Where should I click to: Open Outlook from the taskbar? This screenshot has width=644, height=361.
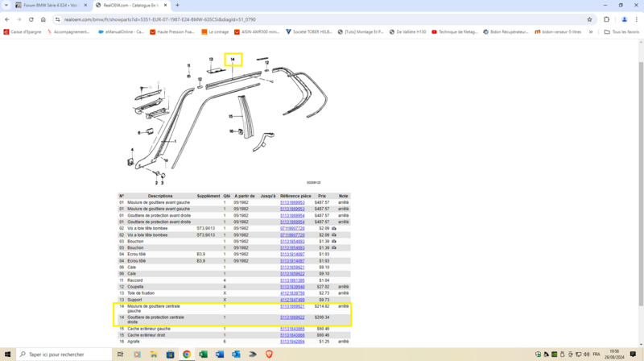[x=237, y=355]
